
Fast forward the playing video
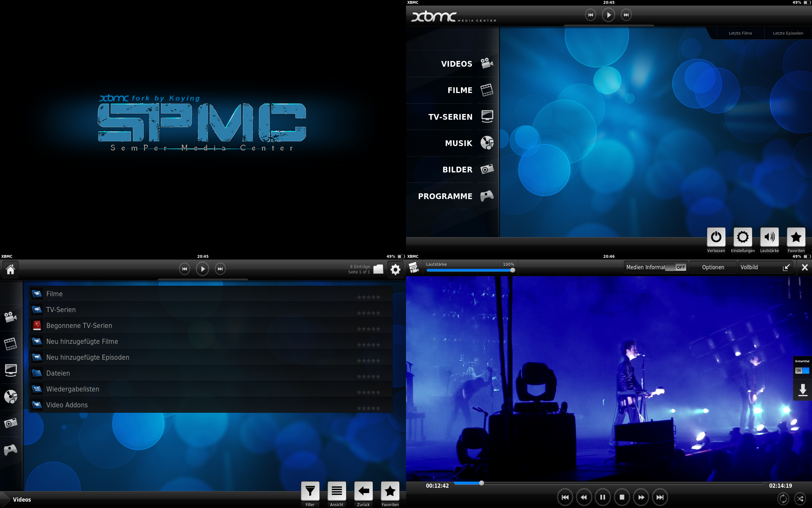pos(641,497)
